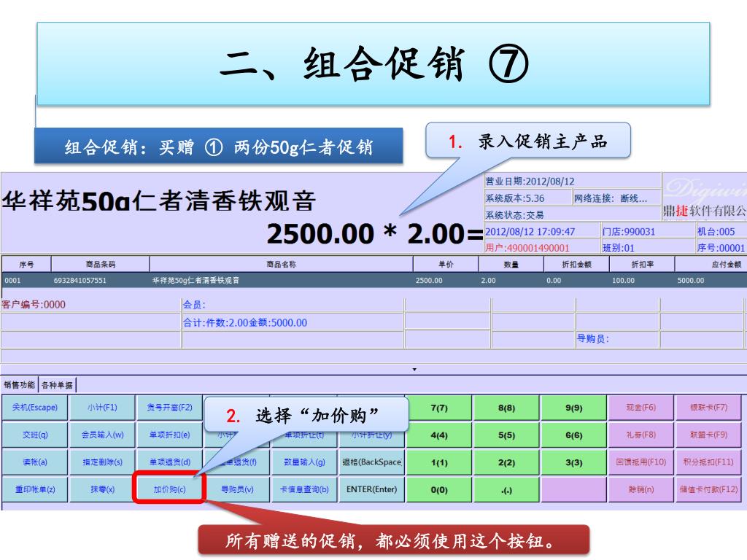Choose 指定删除(s) delete line button

click(x=102, y=462)
